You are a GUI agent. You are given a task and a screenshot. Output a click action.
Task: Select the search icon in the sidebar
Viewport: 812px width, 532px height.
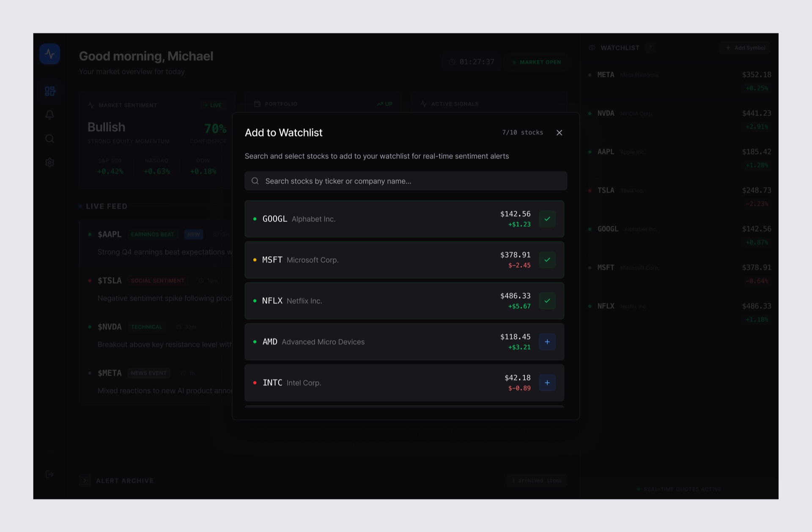[x=50, y=139]
